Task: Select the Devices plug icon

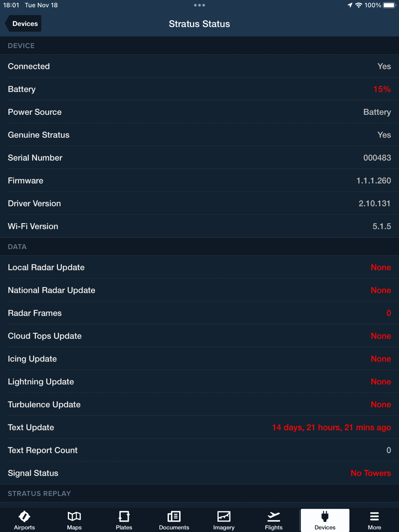Action: click(325, 516)
